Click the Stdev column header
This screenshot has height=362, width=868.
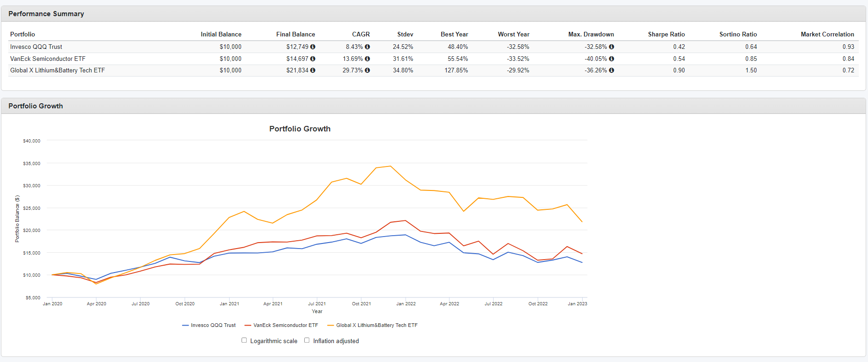point(405,35)
